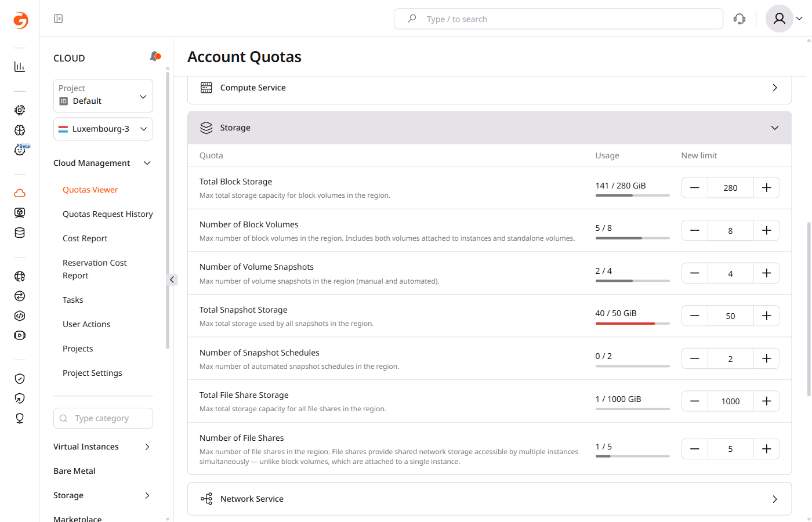Decrease Total Block Storage limit
The height and width of the screenshot is (522, 812).
[695, 188]
